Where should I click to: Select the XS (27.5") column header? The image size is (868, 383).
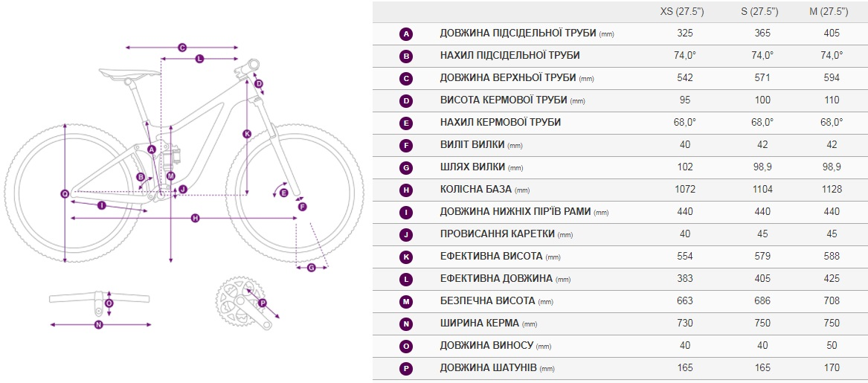tap(685, 12)
